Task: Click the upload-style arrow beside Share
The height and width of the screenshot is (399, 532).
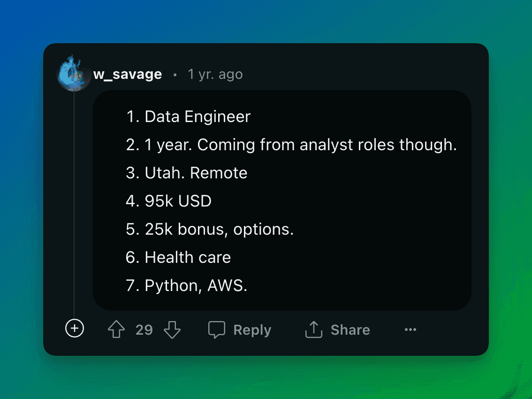Action: (x=313, y=330)
